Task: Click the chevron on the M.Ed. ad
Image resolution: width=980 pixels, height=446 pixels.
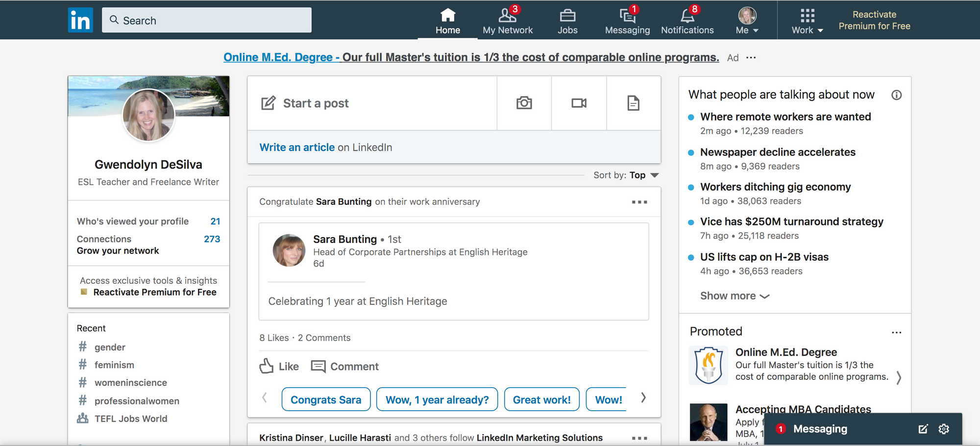Action: pyautogui.click(x=899, y=377)
